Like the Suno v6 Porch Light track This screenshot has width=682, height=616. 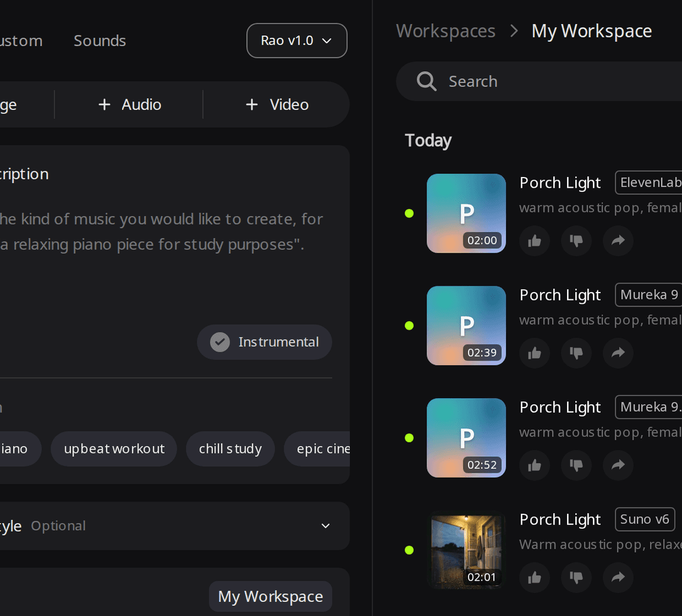click(x=535, y=577)
